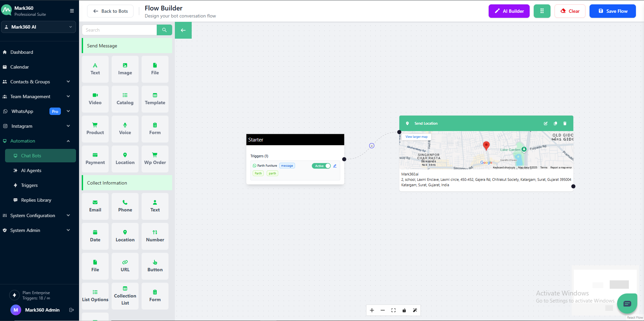Click the logout icon beside Mark360 Admin
644x321 pixels.
(71, 310)
